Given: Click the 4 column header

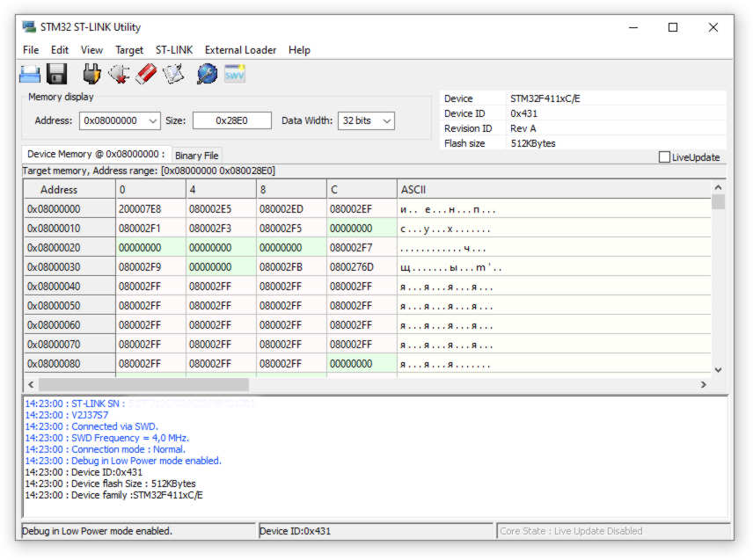Looking at the screenshot, I should click(221, 190).
